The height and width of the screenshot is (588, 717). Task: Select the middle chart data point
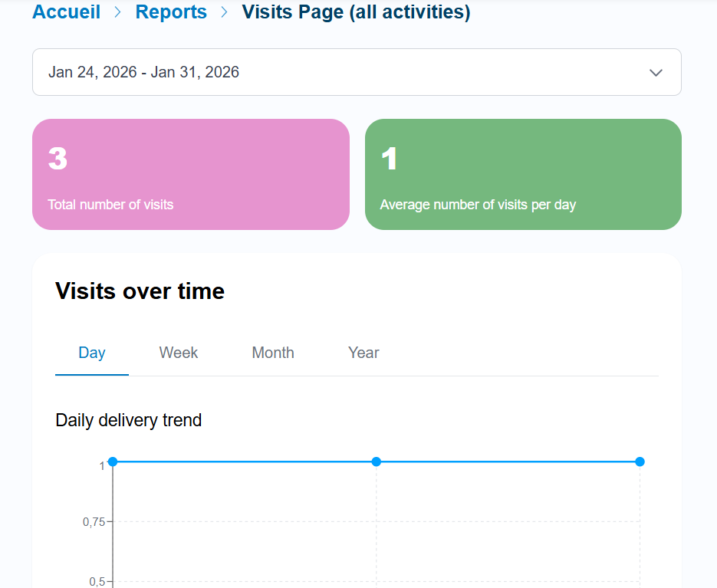377,462
